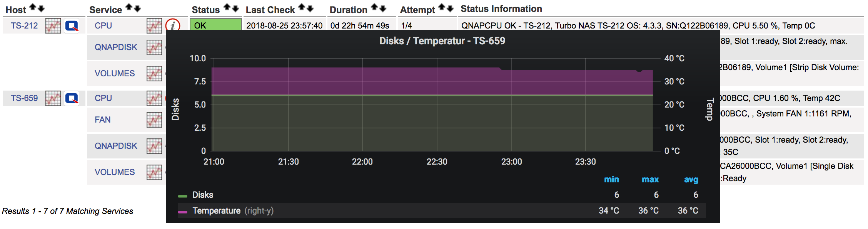Open graph icon for TS-212 VOLUMES service
This screenshot has width=868, height=229.
tap(154, 74)
